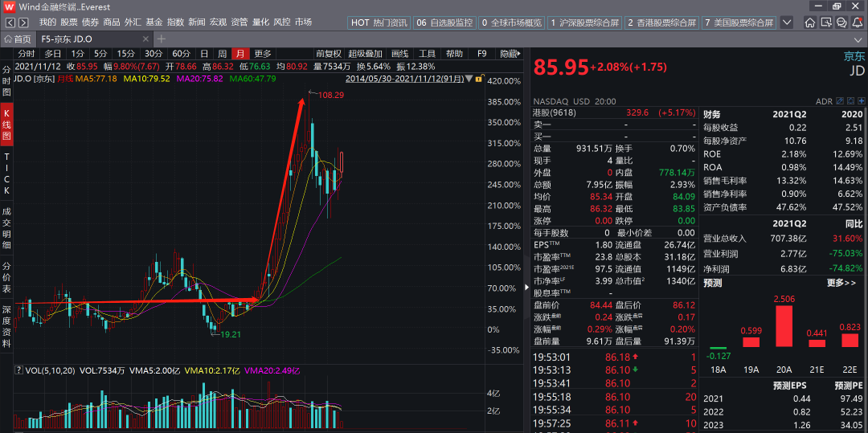868x433 pixels.
Task: Open the 债券 menu
Action: 90,22
